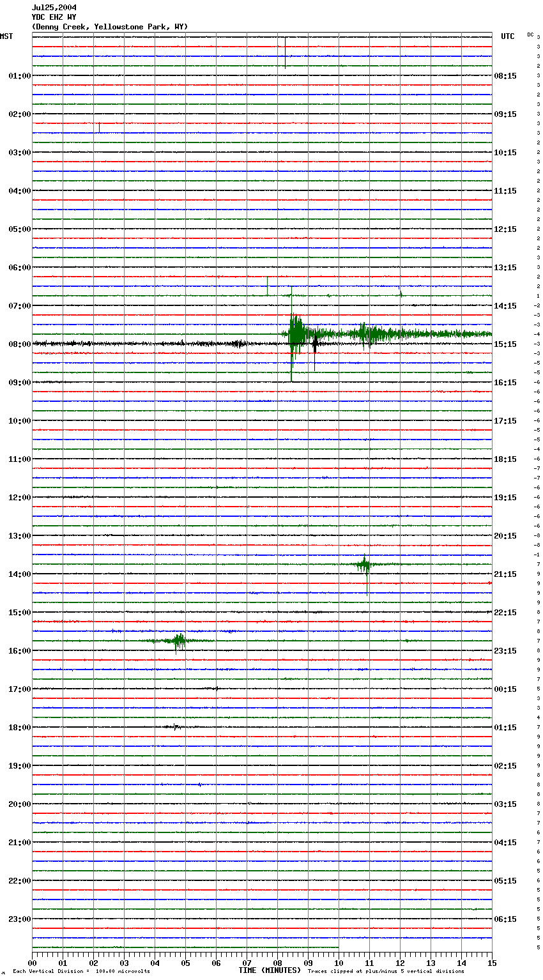This screenshot has height=980, width=543.
Task: Click the "04:15" UTC time label
Action: (x=505, y=843)
